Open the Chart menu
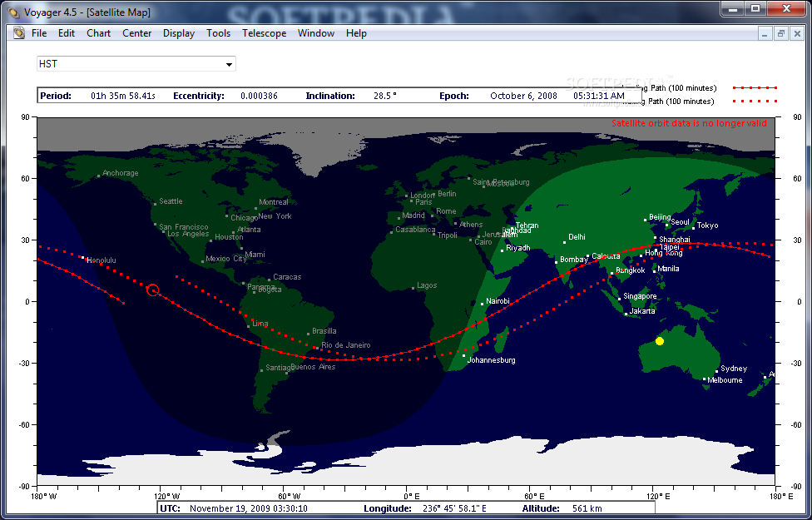812x520 pixels. (x=98, y=33)
